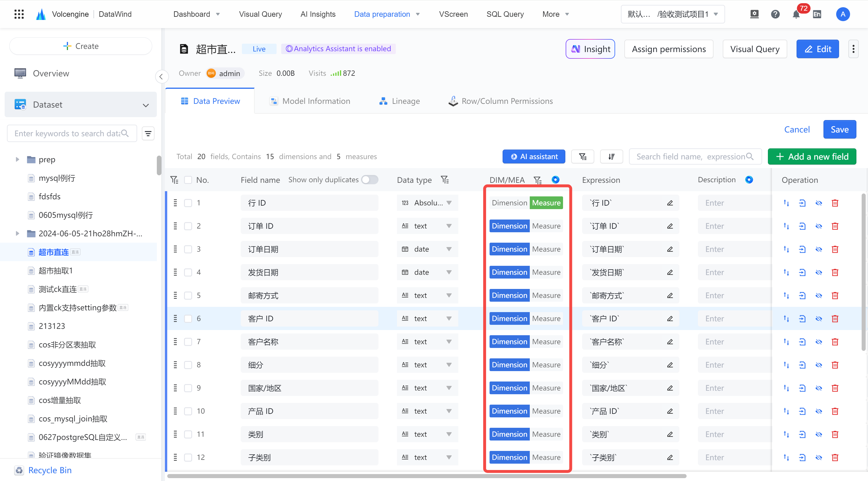Click the Save button
This screenshot has height=481, width=868.
pyautogui.click(x=839, y=130)
